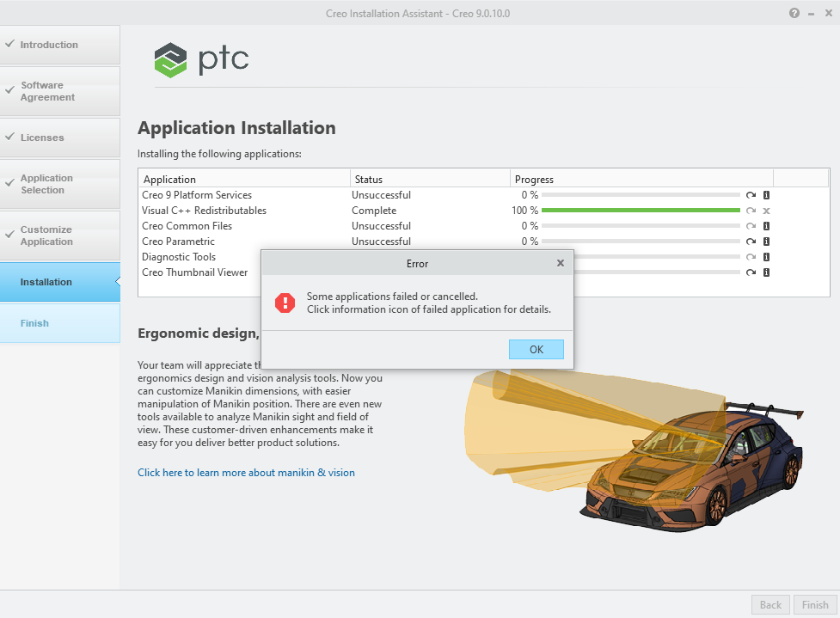Screen dimensions: 840x618
Task: Retry installing Creo Thumbnail Viewer
Action: tap(751, 272)
